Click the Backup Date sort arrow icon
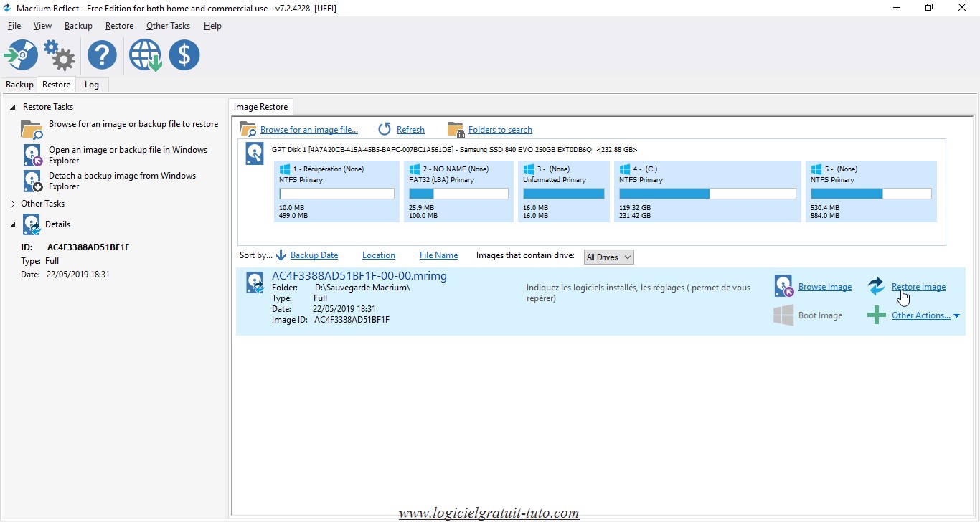980x522 pixels. (281, 255)
